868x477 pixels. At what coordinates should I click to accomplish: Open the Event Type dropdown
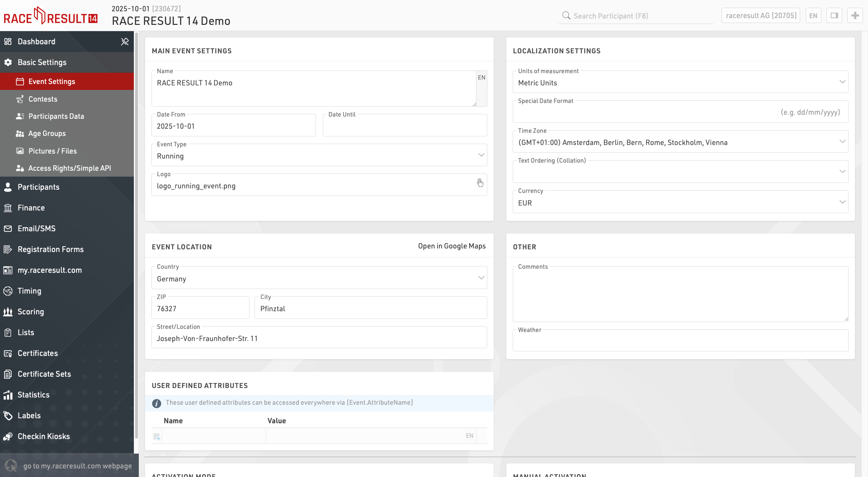click(x=319, y=155)
